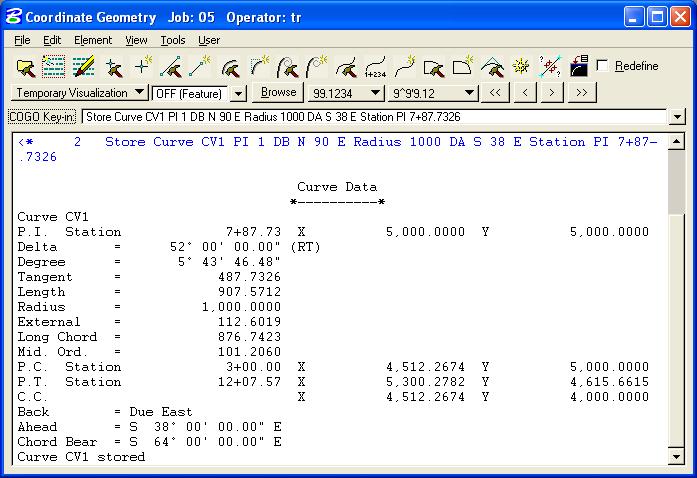The height and width of the screenshot is (478, 697).
Task: Click the black box with red arrow icon
Action: 579,66
